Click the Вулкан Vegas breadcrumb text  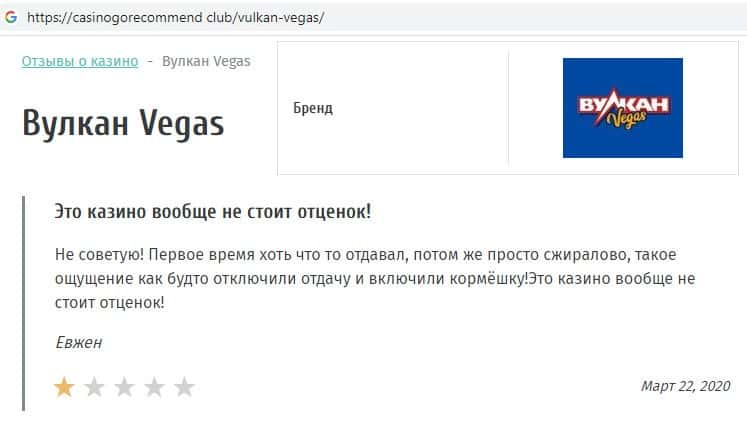206,61
